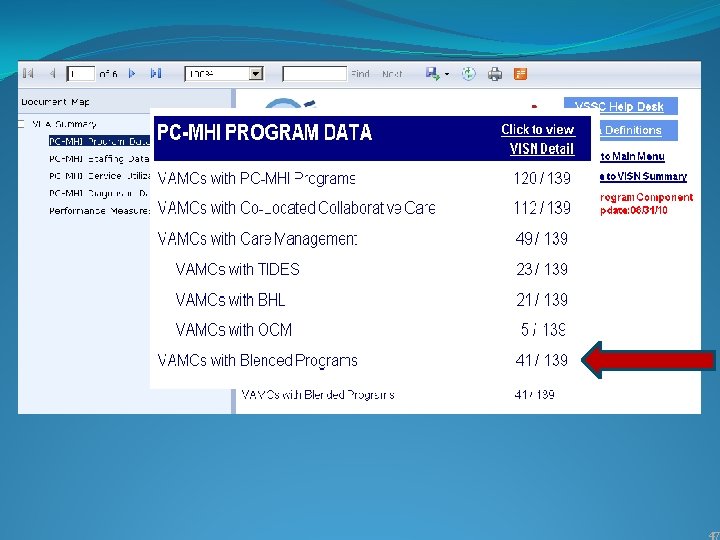Click the current page number field
Image resolution: width=720 pixels, height=540 pixels.
tap(81, 73)
